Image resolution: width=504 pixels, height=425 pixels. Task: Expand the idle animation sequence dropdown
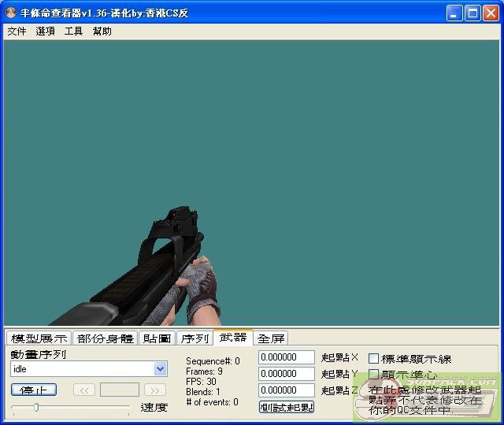tap(161, 369)
